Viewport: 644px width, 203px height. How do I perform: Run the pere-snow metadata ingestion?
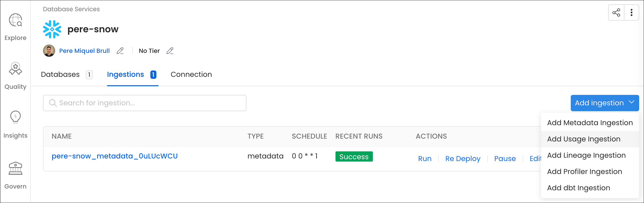[425, 158]
